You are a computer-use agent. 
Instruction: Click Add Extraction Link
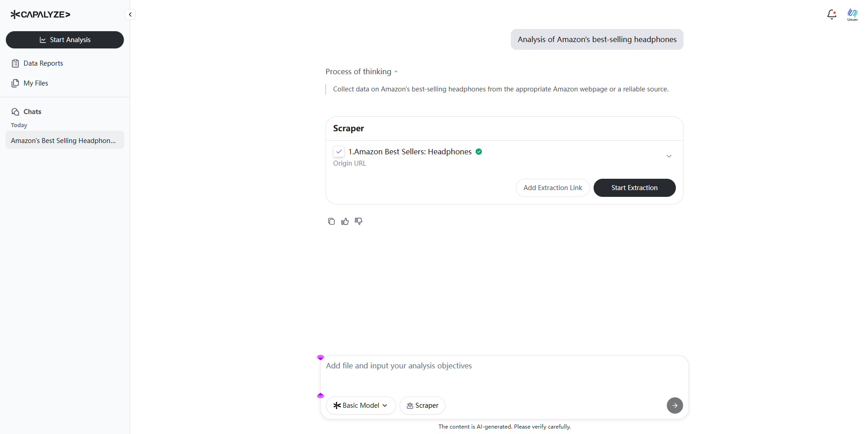coord(552,188)
